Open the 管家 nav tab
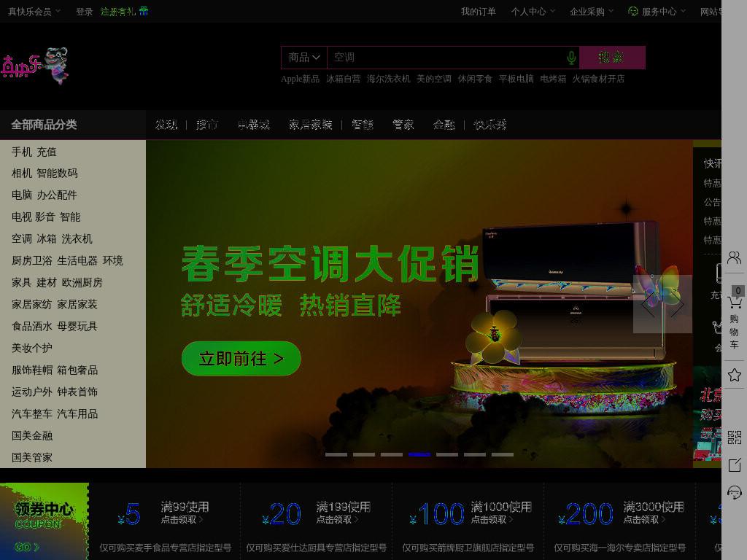747x560 pixels. (x=403, y=125)
